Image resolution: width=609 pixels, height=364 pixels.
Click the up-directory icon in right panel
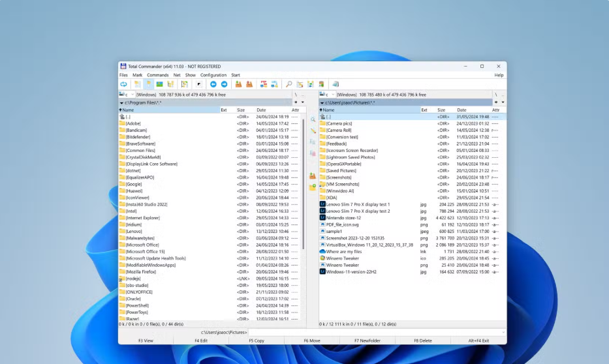click(x=322, y=116)
